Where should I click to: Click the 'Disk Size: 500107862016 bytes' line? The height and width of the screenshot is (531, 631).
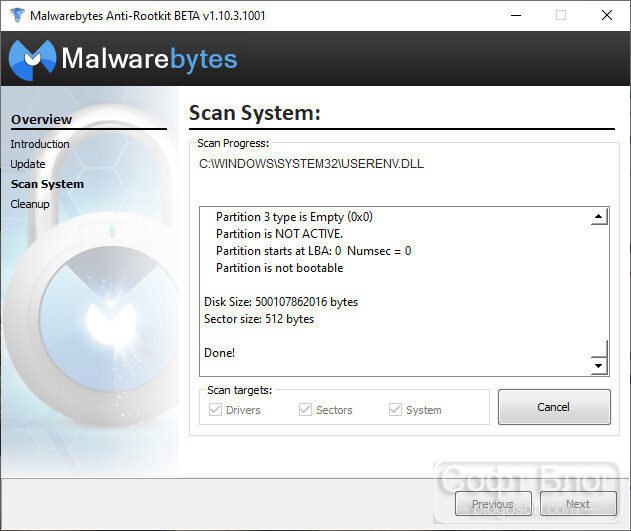click(281, 302)
